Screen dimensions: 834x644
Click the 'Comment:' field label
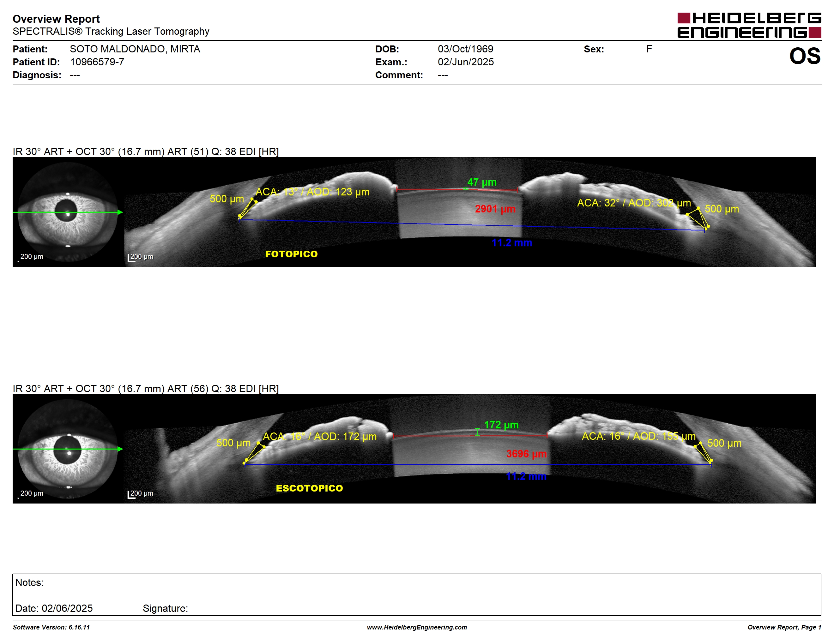[x=399, y=75]
